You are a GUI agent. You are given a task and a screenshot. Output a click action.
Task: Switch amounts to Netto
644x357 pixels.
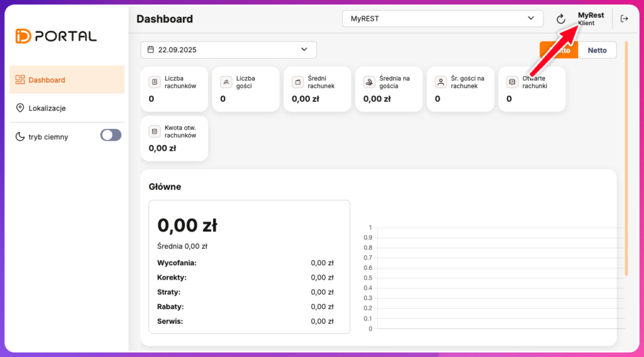click(x=597, y=50)
